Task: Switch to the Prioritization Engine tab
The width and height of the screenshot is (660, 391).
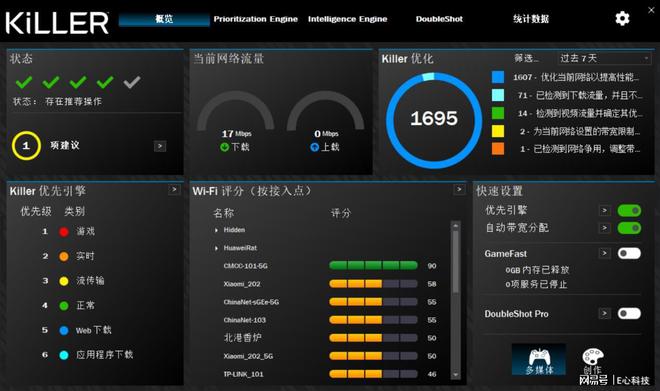Action: point(255,19)
